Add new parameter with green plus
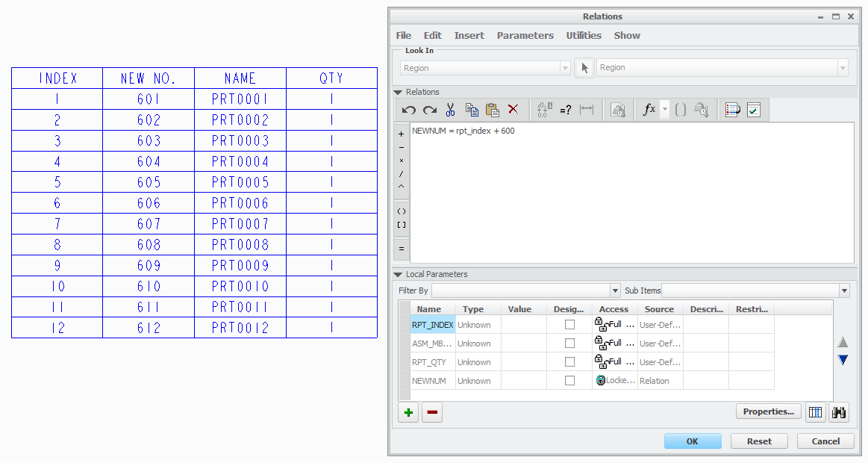Viewport: 868px width, 463px height. coord(408,412)
